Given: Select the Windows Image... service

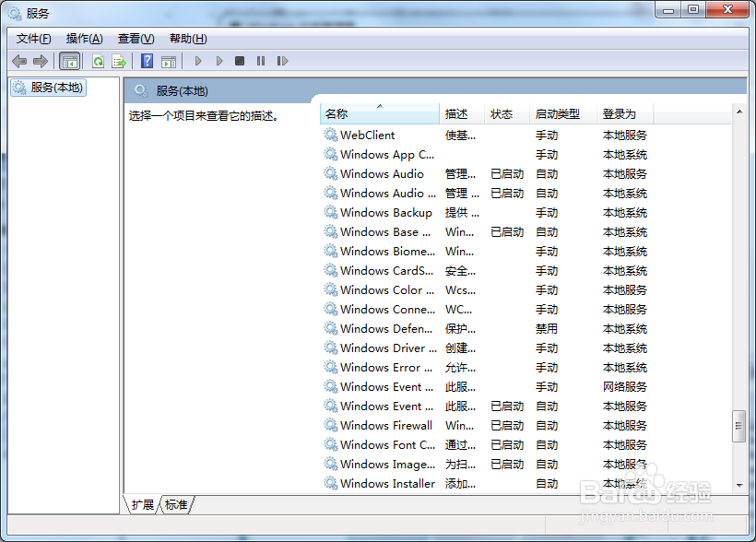Looking at the screenshot, I should (526, 464).
